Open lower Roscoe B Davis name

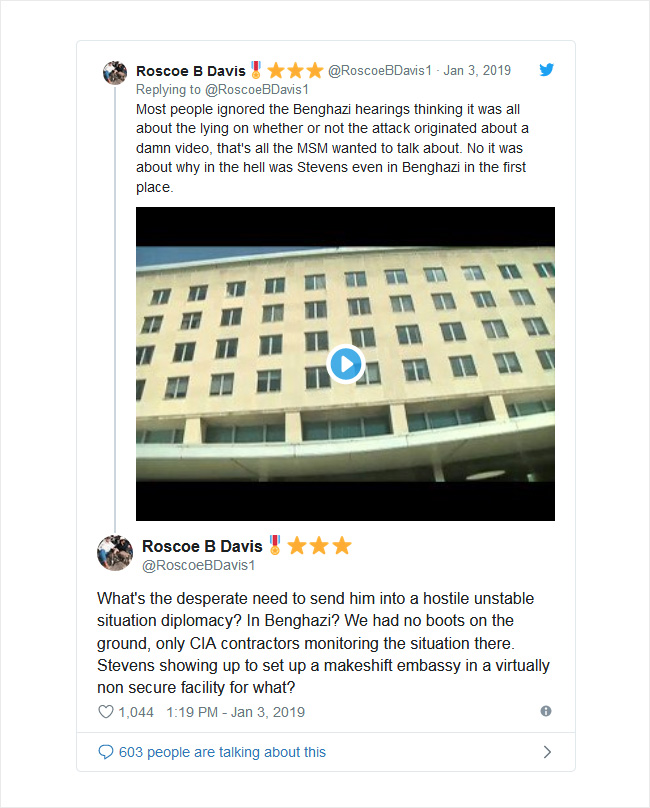tap(203, 546)
